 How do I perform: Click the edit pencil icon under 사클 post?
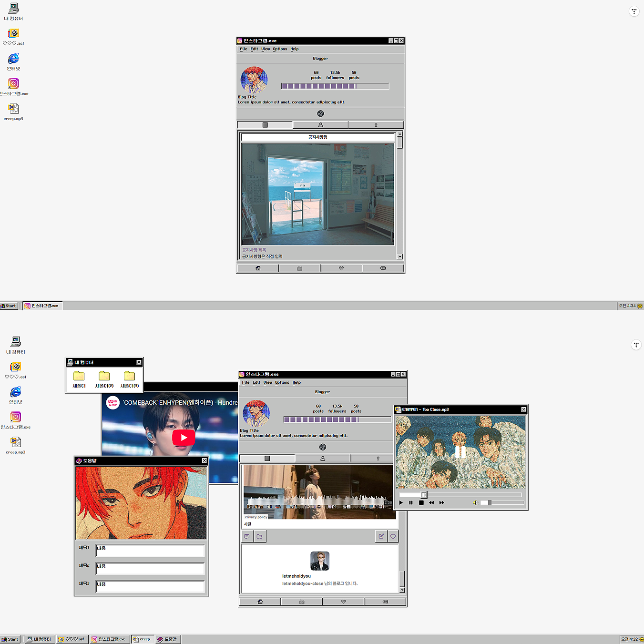pos(381,536)
